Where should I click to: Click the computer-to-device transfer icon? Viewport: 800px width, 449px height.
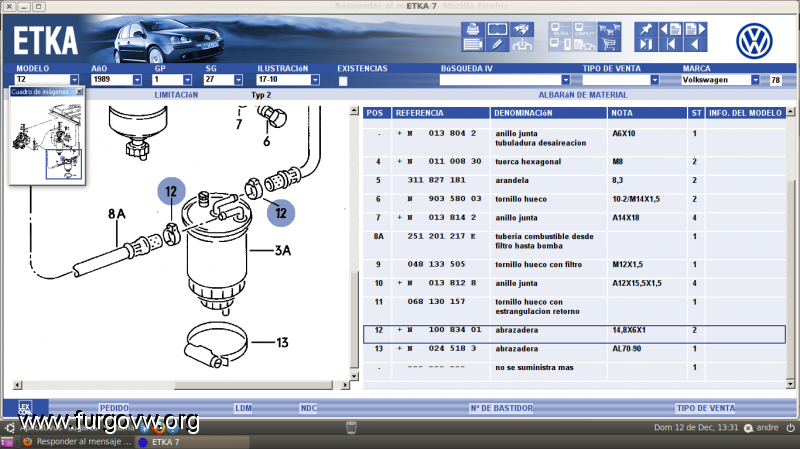click(x=560, y=44)
